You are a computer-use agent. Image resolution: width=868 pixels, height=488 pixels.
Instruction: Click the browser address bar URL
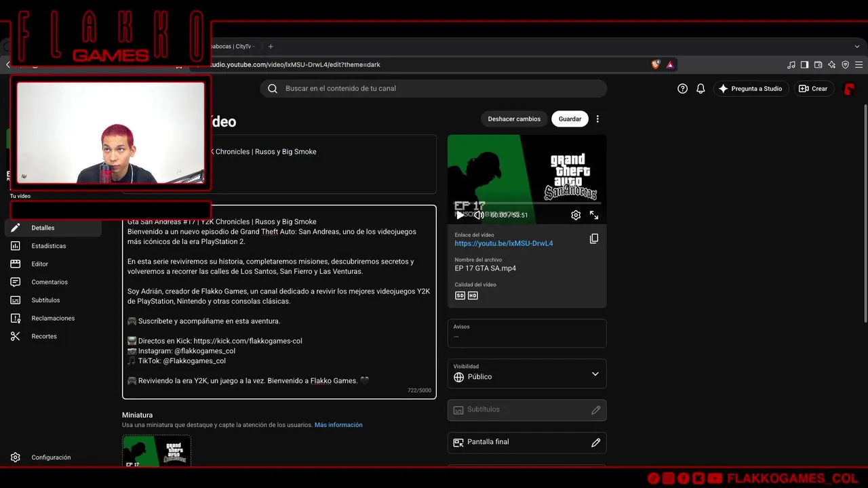coord(296,65)
